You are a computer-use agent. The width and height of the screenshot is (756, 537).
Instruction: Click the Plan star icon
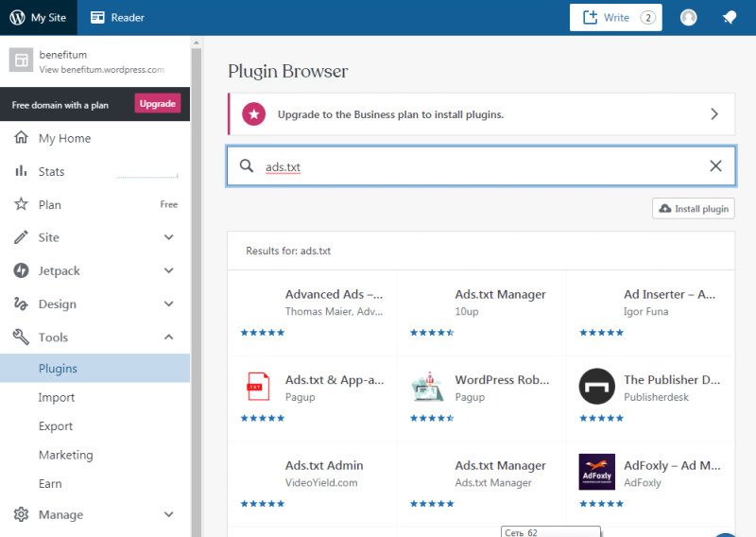coord(21,204)
